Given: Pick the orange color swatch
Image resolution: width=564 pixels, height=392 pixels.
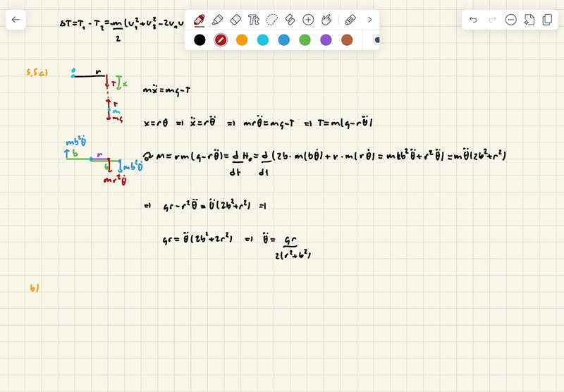Looking at the screenshot, I should (x=242, y=40).
